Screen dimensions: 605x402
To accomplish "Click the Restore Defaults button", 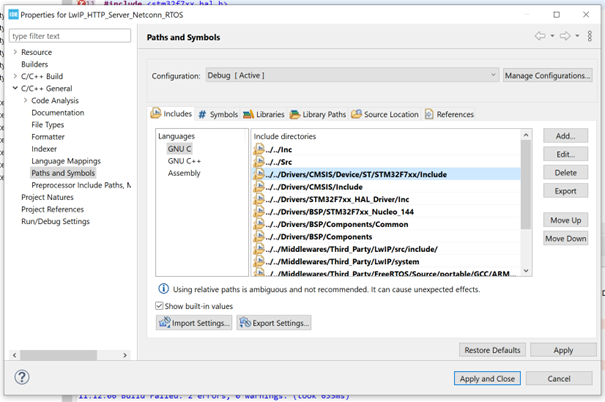I will pos(492,350).
